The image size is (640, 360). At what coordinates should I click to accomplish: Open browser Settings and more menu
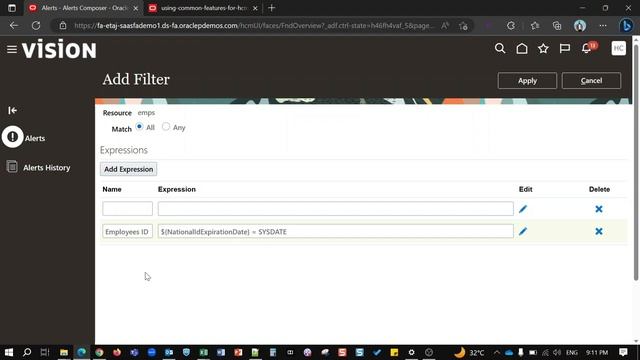(603, 26)
